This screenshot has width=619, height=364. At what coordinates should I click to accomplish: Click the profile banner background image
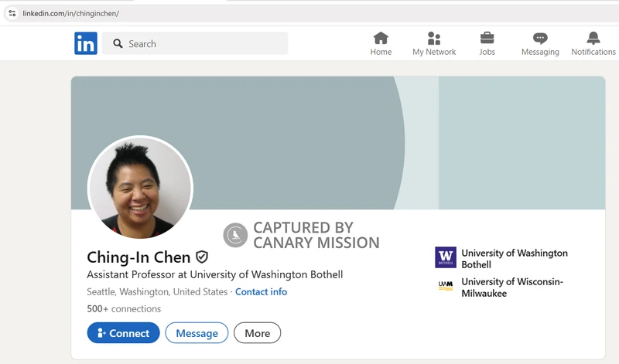[x=338, y=143]
